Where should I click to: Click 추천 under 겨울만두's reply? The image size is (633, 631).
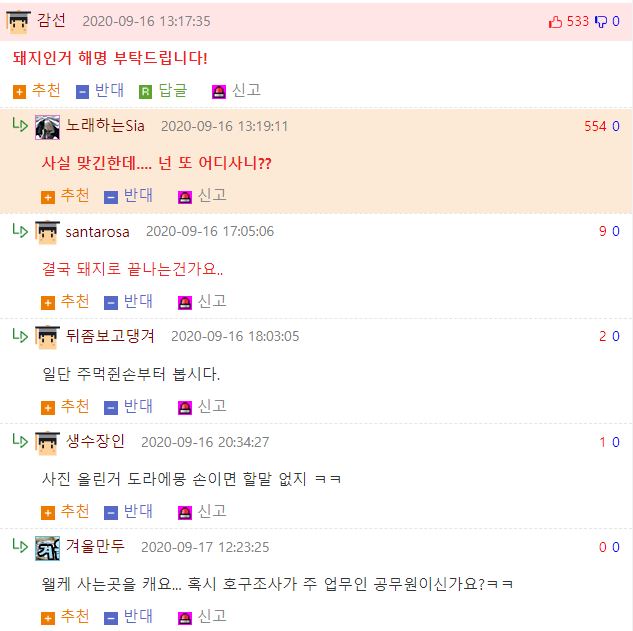click(75, 616)
